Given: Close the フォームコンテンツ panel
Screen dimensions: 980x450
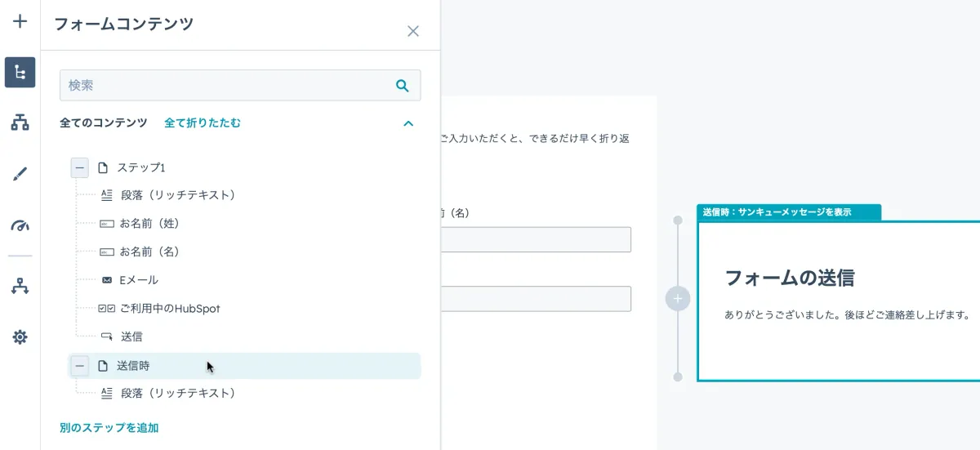Looking at the screenshot, I should 413,31.
